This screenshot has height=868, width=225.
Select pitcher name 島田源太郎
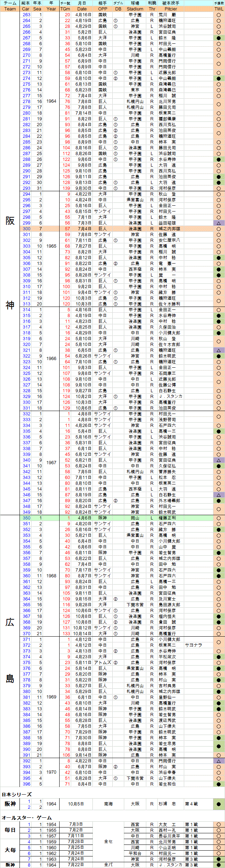tap(169, 605)
